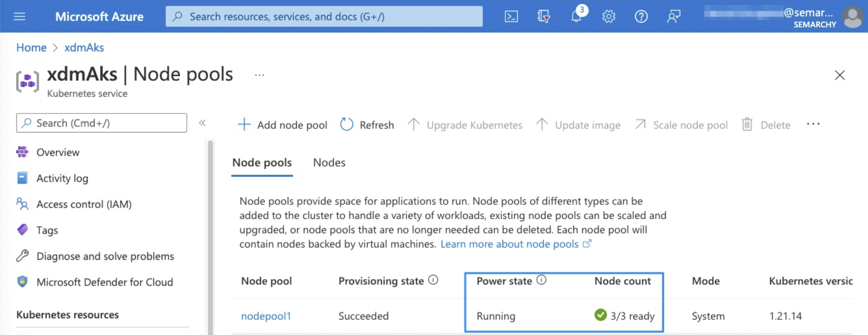The width and height of the screenshot is (868, 335).
Task: Click the 3/3 ready node count
Action: [633, 316]
